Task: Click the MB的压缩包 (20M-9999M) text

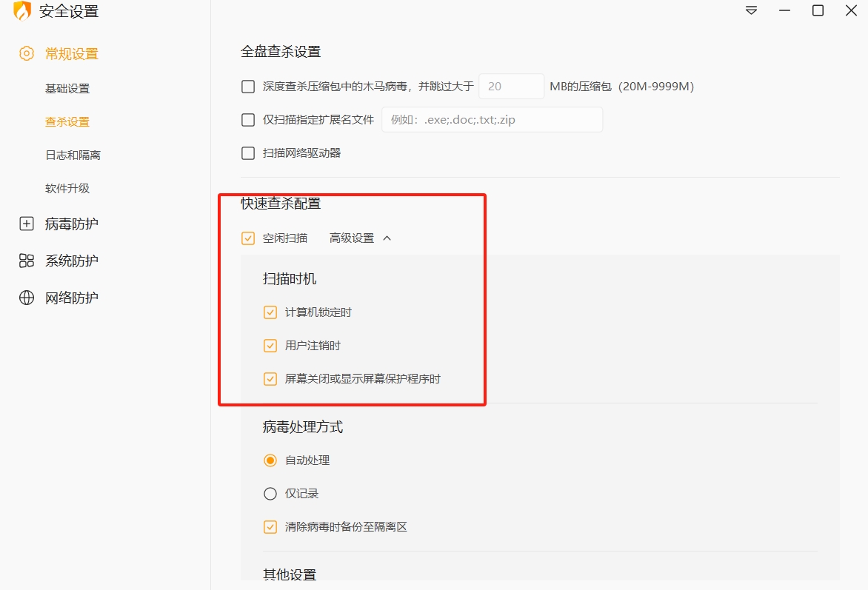Action: tap(621, 87)
